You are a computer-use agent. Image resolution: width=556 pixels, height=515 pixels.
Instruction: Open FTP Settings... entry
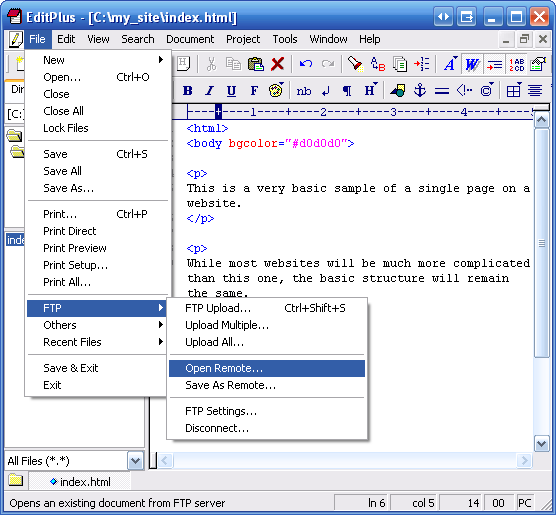(x=267, y=411)
